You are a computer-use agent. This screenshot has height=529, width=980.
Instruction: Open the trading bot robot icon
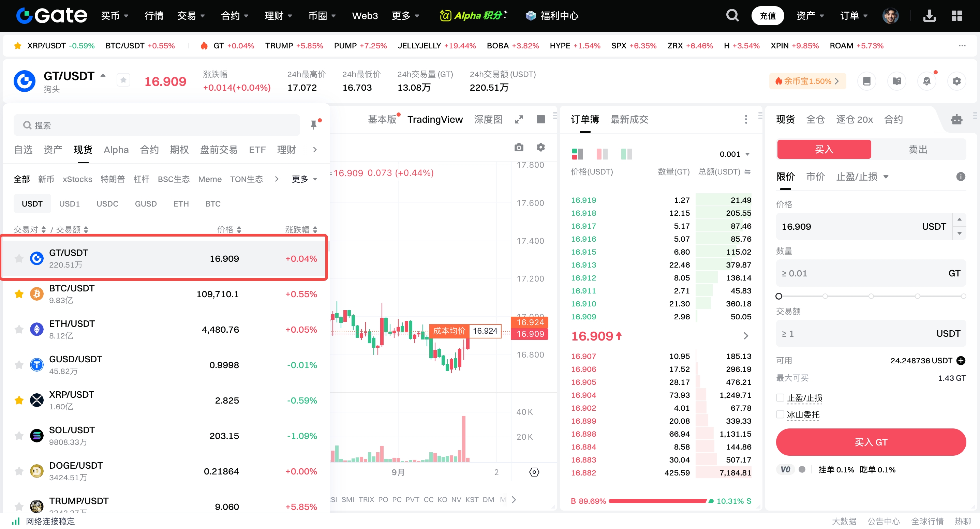coord(956,119)
